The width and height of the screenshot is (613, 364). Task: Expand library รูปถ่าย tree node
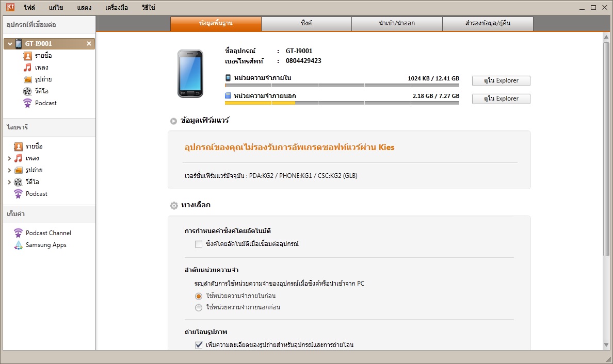tap(9, 170)
